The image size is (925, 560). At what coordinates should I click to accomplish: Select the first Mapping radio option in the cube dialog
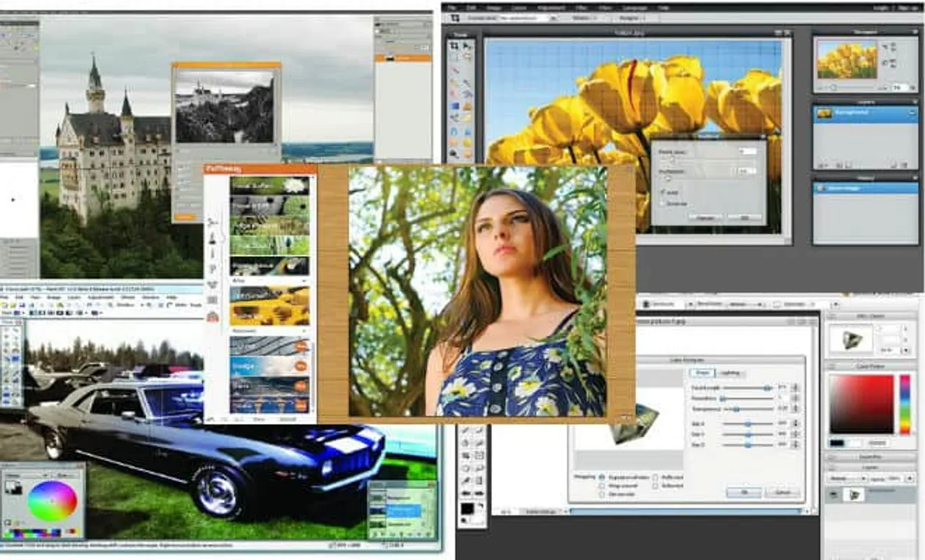(602, 478)
